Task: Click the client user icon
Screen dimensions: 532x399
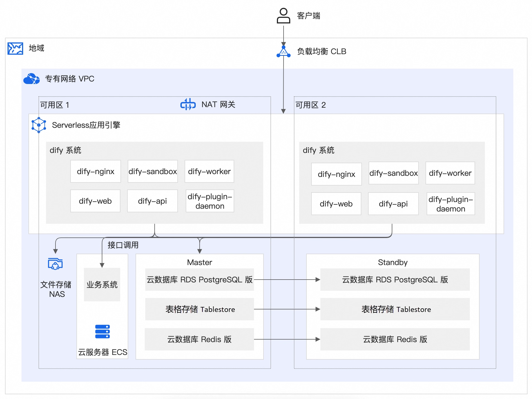Action: [283, 16]
